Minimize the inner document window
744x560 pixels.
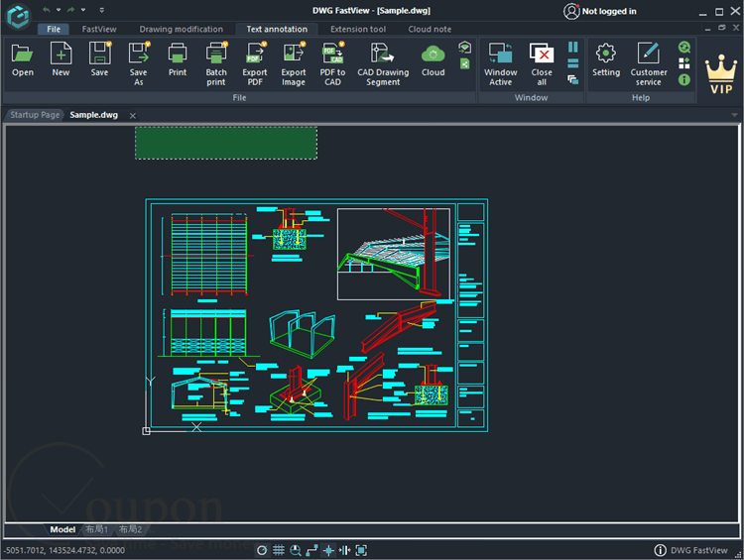(707, 29)
